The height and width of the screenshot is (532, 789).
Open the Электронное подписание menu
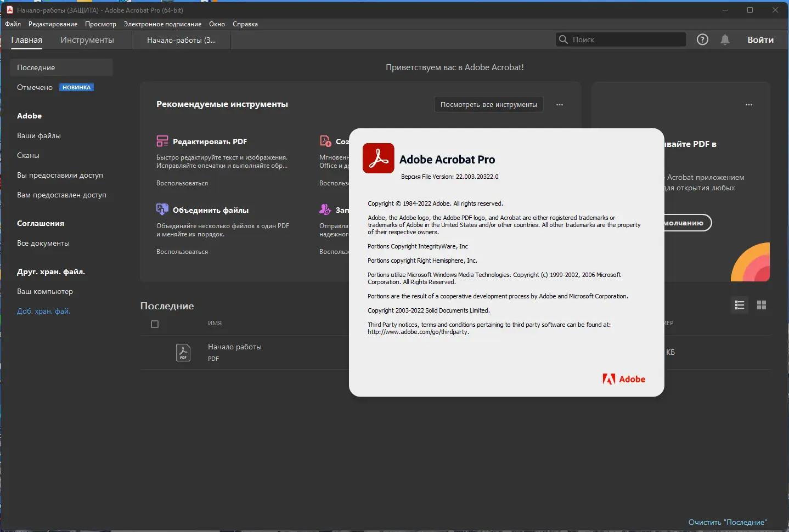(162, 24)
